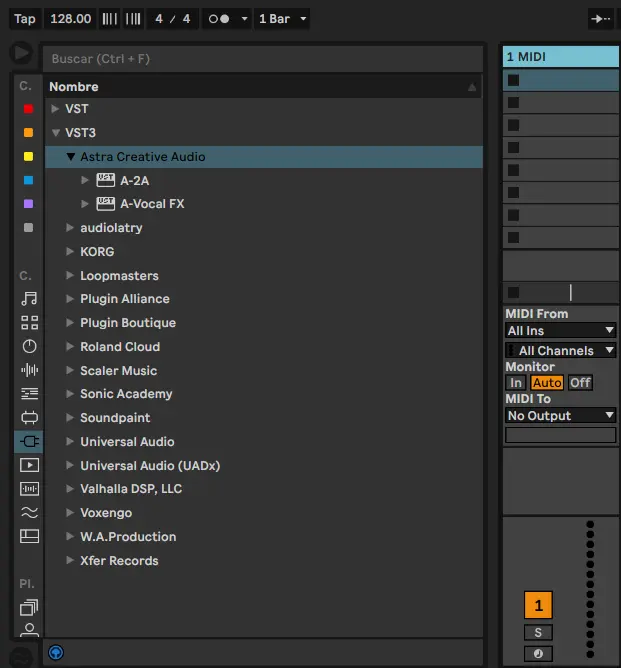Expand the KORG folder

click(x=70, y=251)
